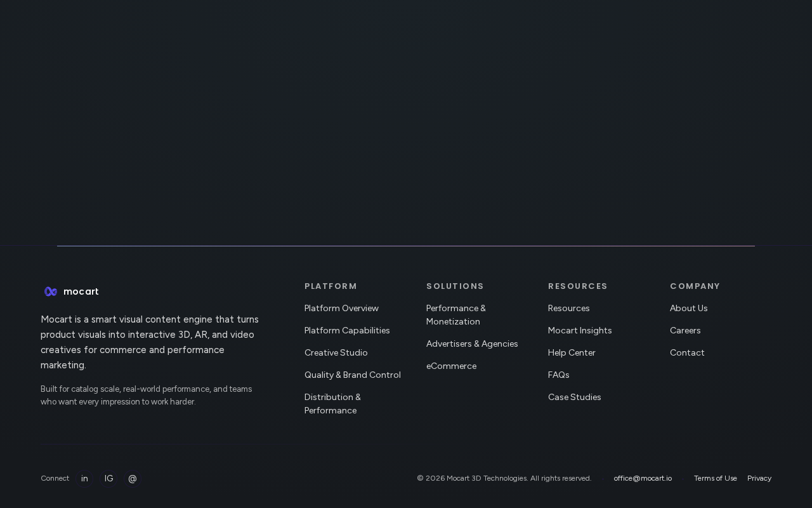The height and width of the screenshot is (508, 812).
Task: Open Advertisers & Agencies page
Action: click(472, 344)
